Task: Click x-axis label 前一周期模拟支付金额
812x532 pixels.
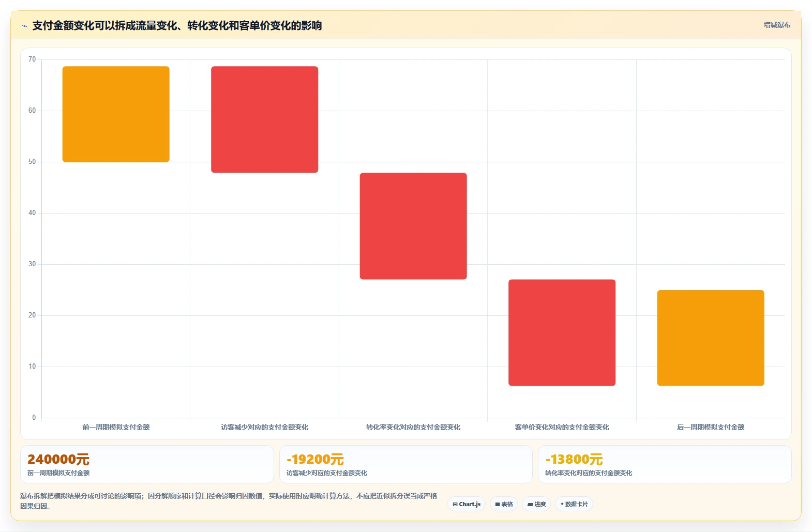Action: (x=116, y=427)
